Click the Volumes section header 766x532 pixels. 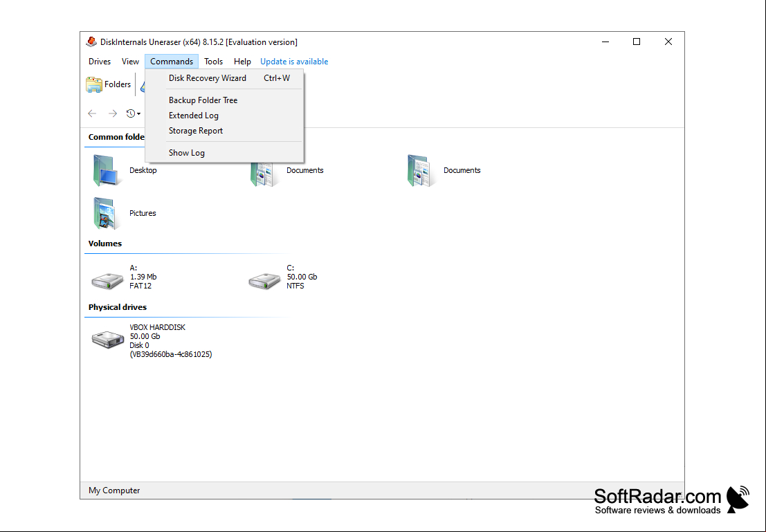tap(105, 244)
